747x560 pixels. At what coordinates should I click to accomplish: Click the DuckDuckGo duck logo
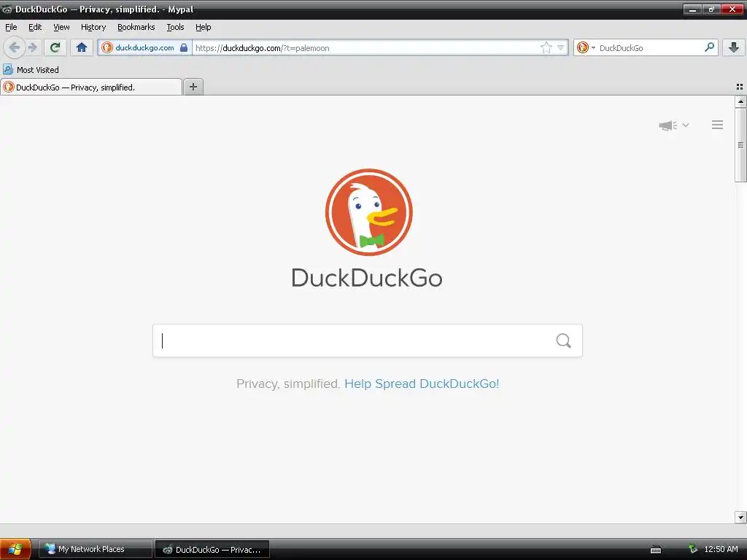[368, 212]
